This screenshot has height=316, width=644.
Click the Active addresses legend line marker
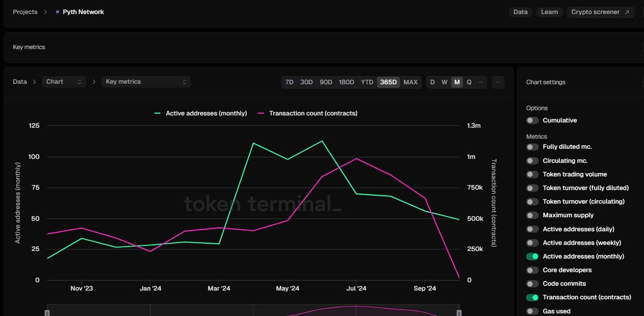[158, 113]
